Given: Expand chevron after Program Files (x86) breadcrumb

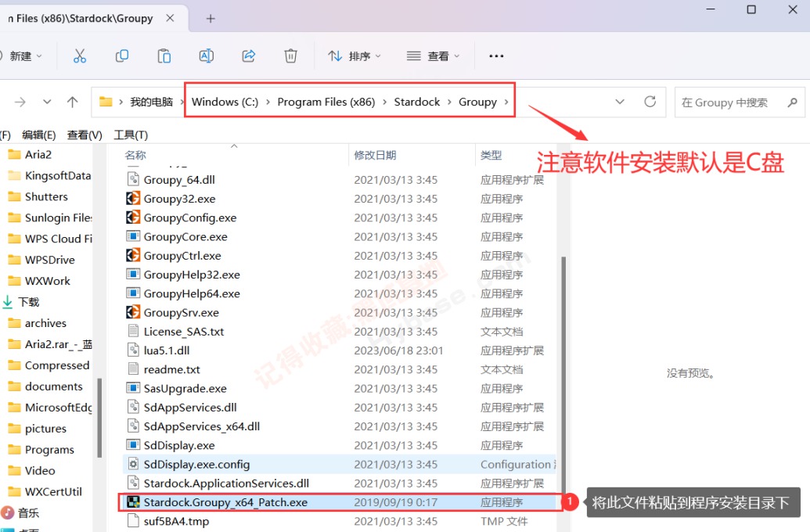Looking at the screenshot, I should click(x=385, y=102).
